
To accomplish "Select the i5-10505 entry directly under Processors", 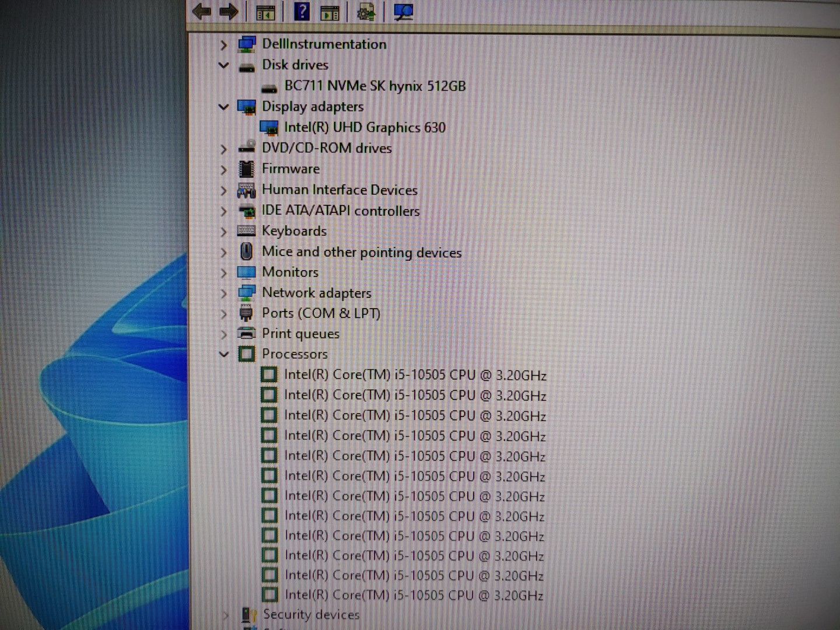I will pyautogui.click(x=415, y=375).
